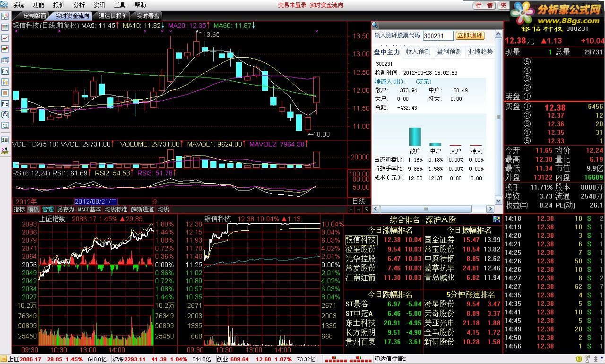Click the 立即测评 button
The height and width of the screenshot is (364, 605).
click(x=470, y=35)
